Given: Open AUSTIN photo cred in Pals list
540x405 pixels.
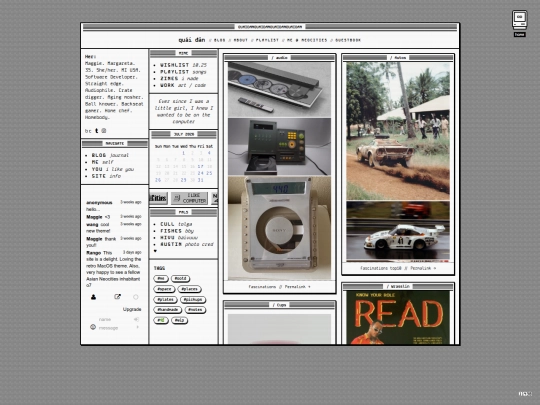Looking at the screenshot, I should point(187,244).
